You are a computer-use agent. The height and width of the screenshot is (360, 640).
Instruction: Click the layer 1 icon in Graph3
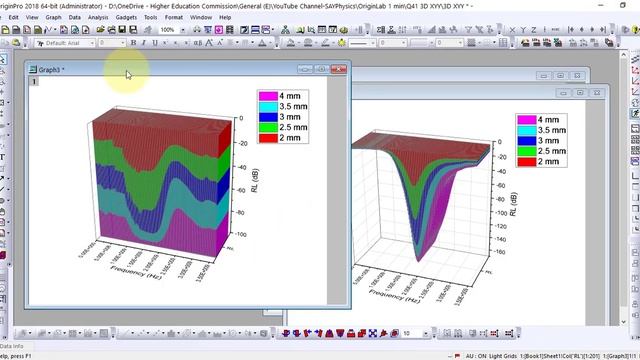[x=34, y=81]
